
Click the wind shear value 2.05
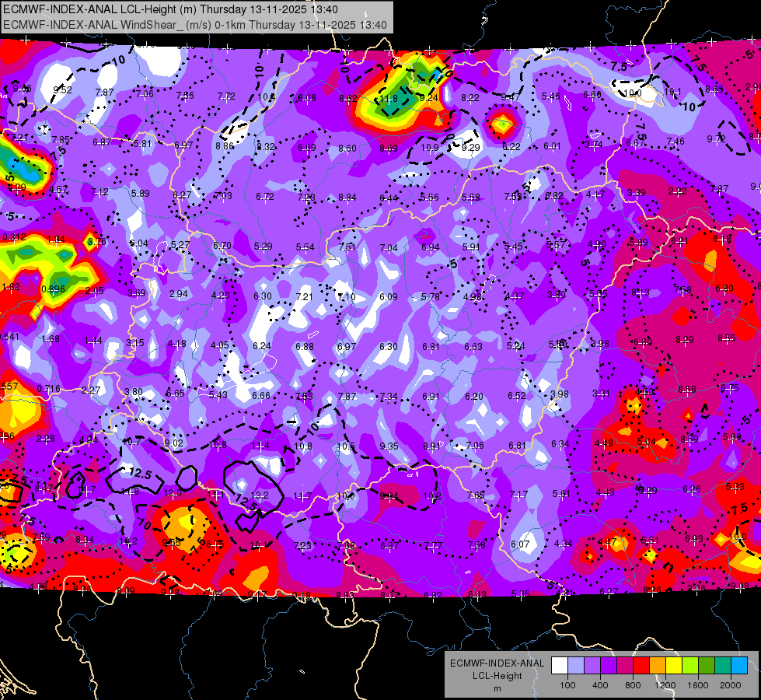(94, 290)
